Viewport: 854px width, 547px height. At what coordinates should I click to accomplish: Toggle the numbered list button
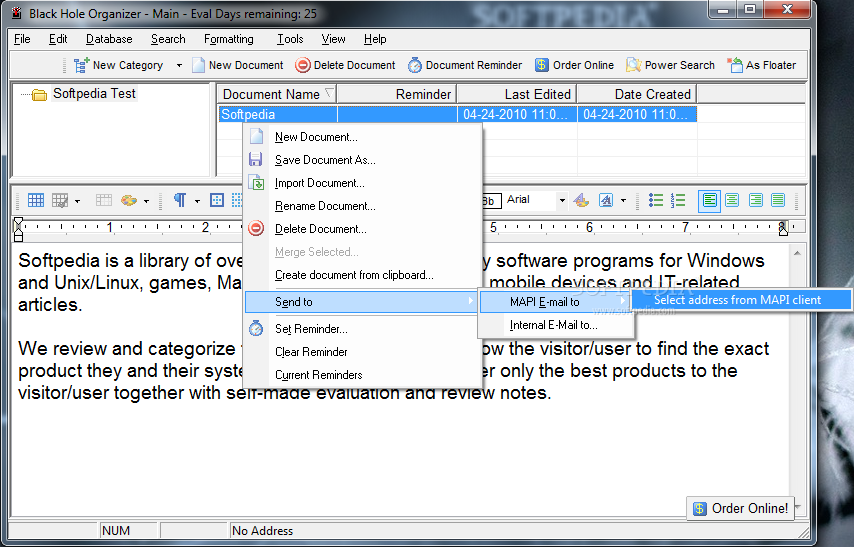[678, 200]
